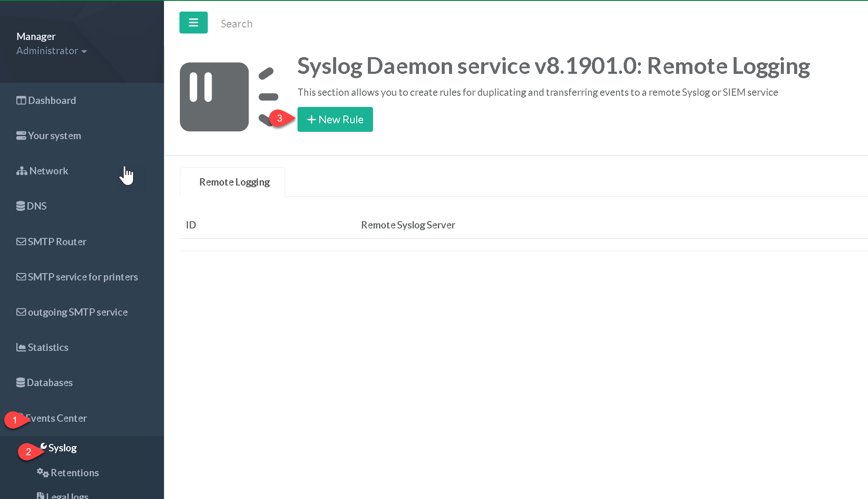Open the Legal logs submenu item
The height and width of the screenshot is (499, 868).
tap(67, 496)
